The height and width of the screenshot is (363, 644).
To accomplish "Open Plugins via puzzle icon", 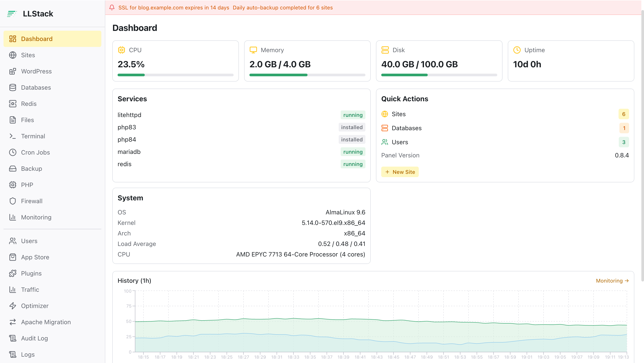I will [x=13, y=273].
